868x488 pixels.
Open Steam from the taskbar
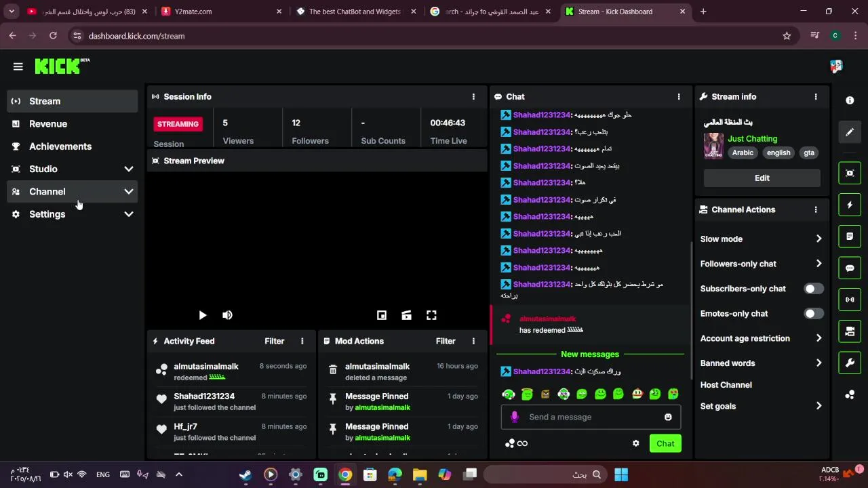(245, 474)
